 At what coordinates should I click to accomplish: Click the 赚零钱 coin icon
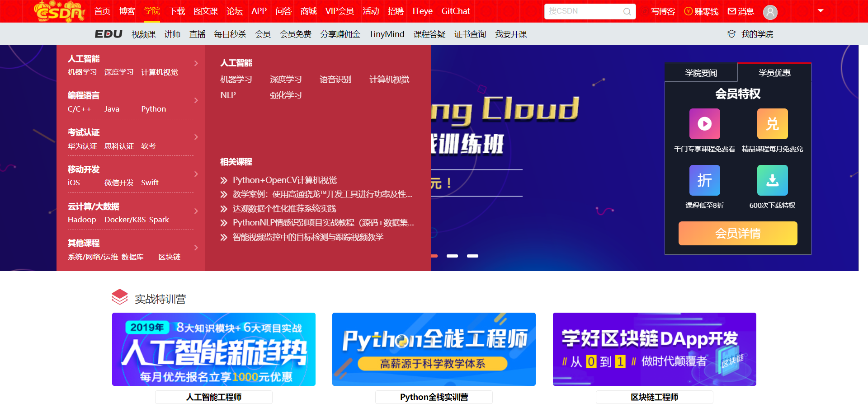click(688, 11)
